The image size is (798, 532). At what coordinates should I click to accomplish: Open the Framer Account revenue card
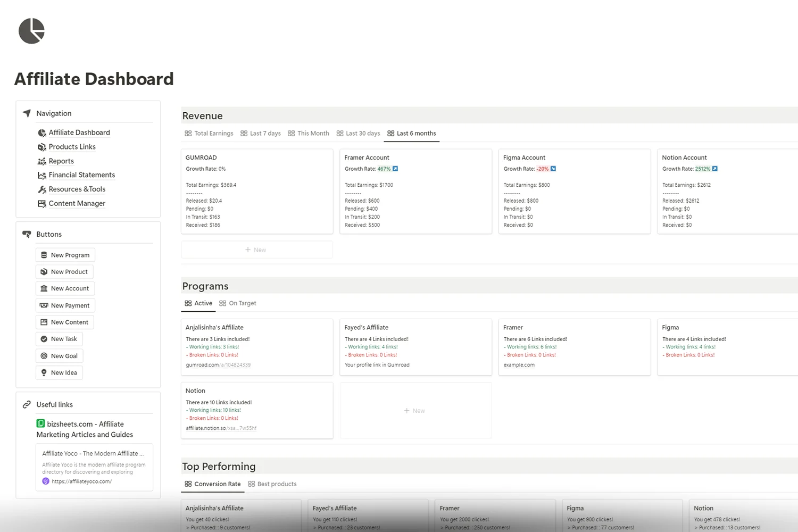click(x=415, y=192)
